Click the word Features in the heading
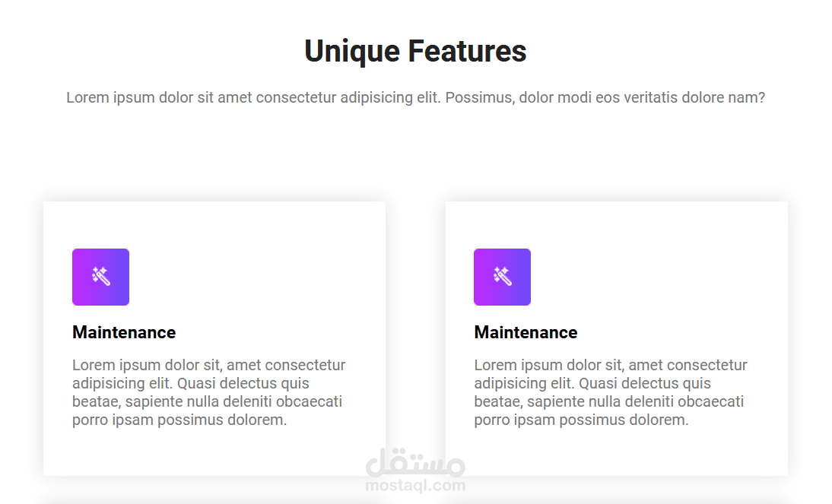Screen dimensions: 832x504 click(x=467, y=52)
